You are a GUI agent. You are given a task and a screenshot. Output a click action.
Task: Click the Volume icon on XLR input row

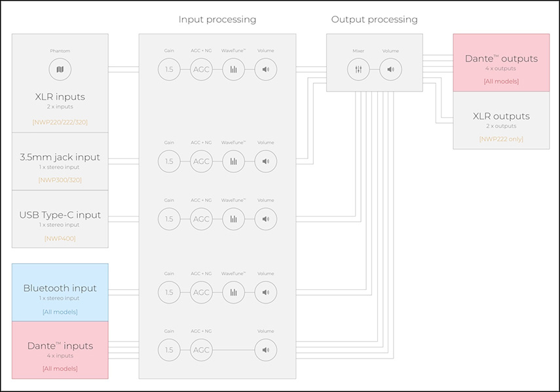(265, 69)
